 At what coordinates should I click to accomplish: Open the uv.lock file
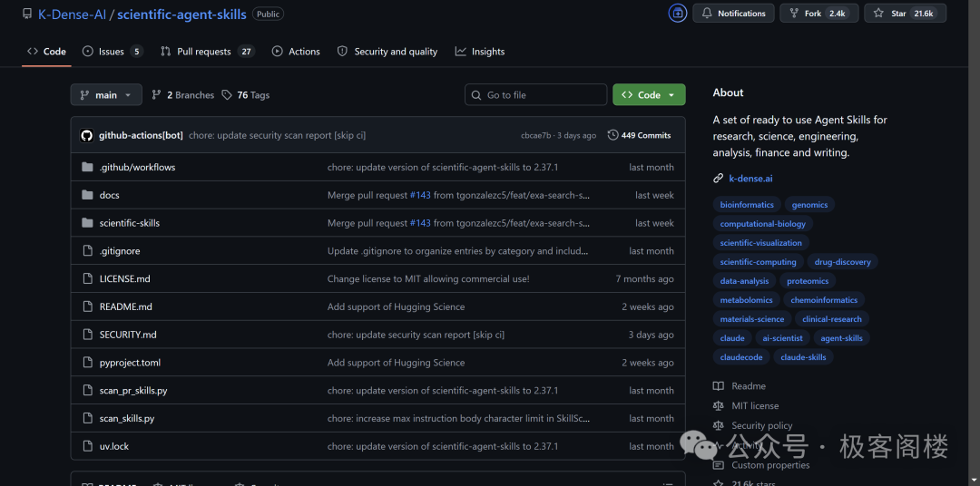click(x=114, y=446)
